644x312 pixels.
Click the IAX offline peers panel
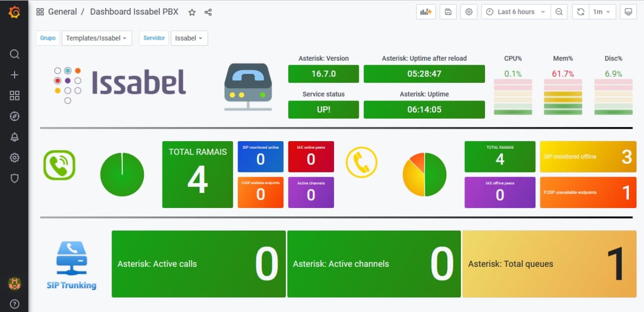[x=500, y=192]
